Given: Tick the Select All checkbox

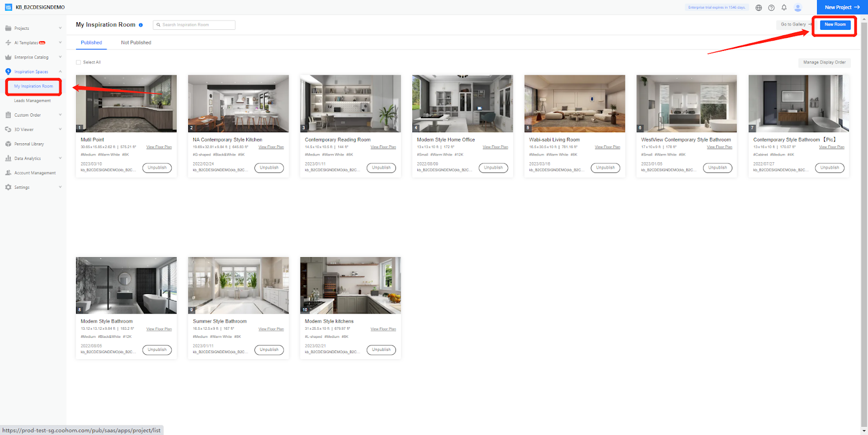Looking at the screenshot, I should (x=79, y=62).
